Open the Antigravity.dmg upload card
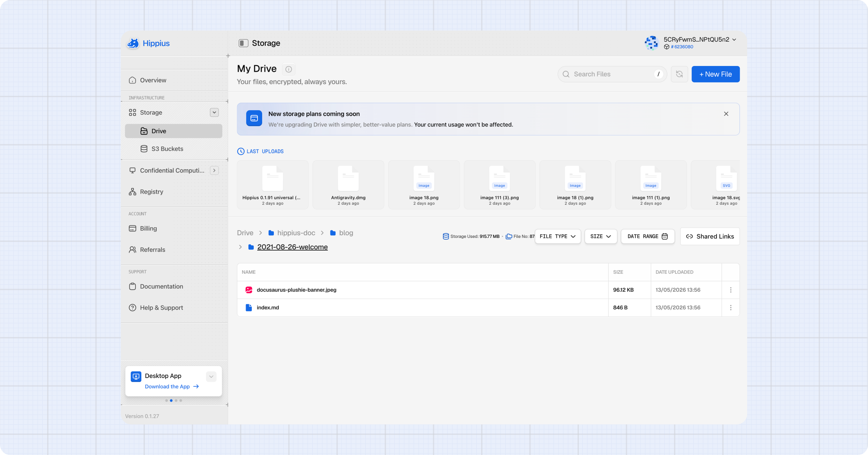 [x=348, y=185]
